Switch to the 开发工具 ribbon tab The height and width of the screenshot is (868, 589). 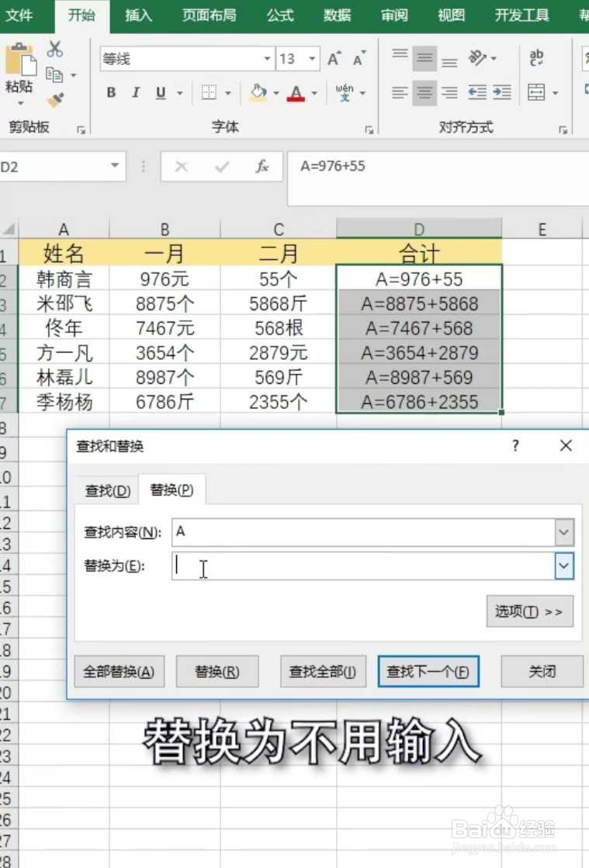coord(521,15)
